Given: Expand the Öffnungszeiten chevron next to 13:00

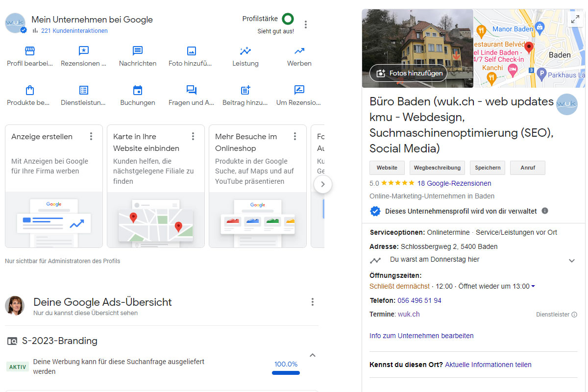Looking at the screenshot, I should coord(533,286).
